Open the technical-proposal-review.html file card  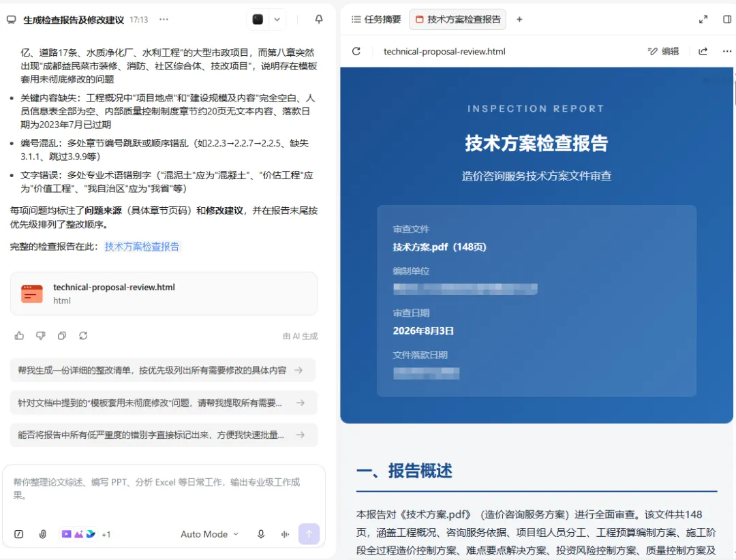164,294
